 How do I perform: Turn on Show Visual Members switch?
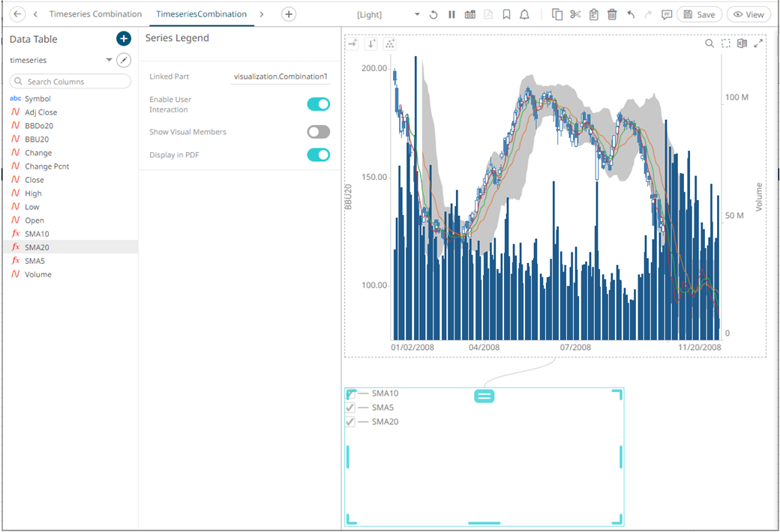pyautogui.click(x=318, y=132)
